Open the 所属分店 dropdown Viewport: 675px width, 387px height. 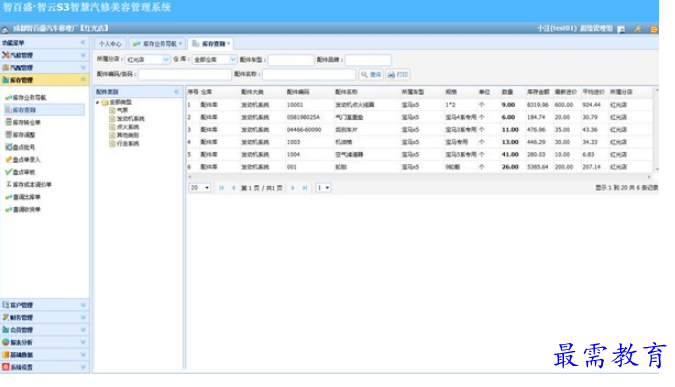pyautogui.click(x=166, y=60)
